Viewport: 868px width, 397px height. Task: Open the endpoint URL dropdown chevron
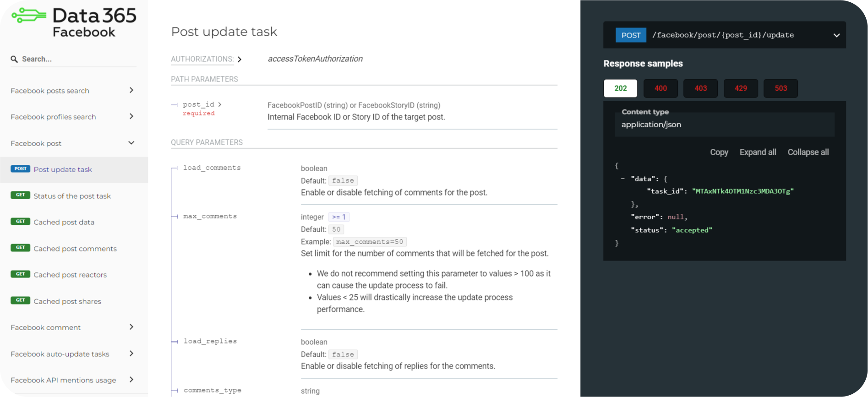836,35
